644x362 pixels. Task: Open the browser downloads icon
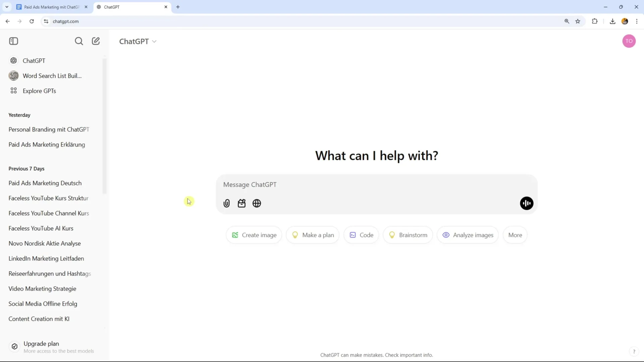pyautogui.click(x=612, y=21)
